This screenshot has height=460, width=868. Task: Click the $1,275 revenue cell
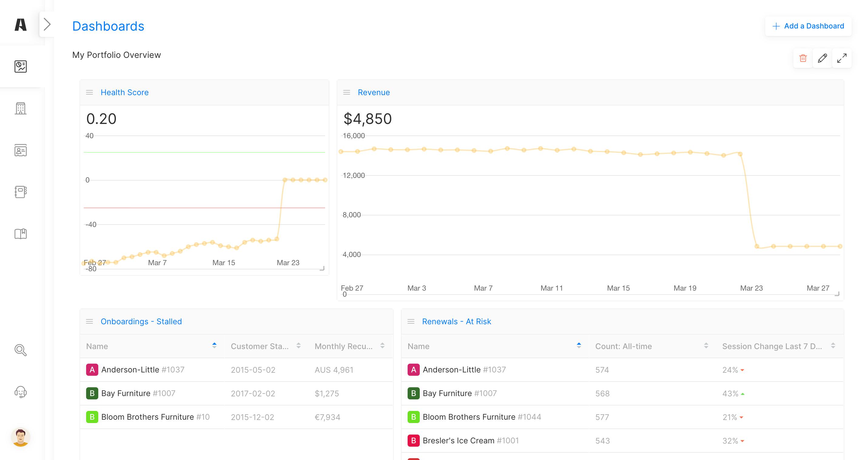(x=327, y=393)
